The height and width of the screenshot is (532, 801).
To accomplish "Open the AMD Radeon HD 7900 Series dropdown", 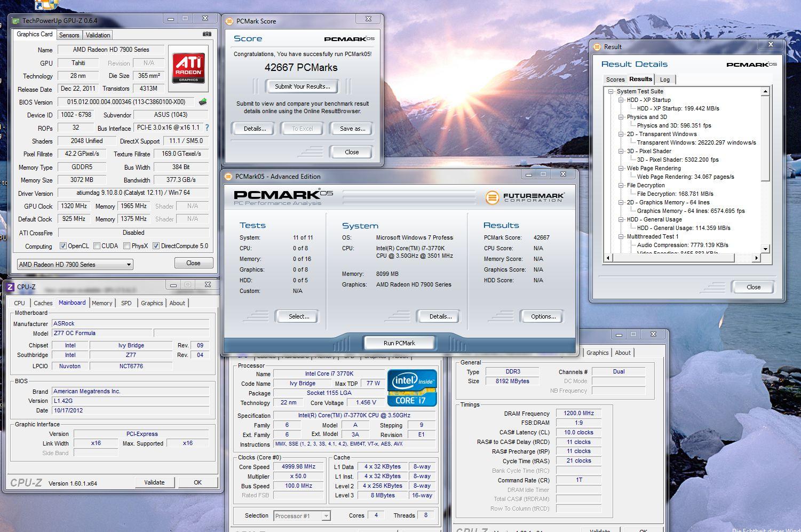I will (129, 265).
